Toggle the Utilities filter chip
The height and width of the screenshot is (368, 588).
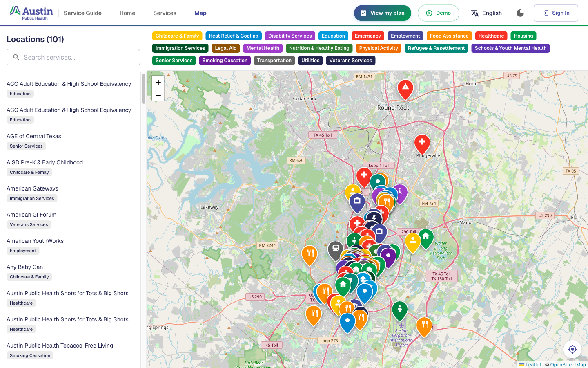tap(310, 61)
